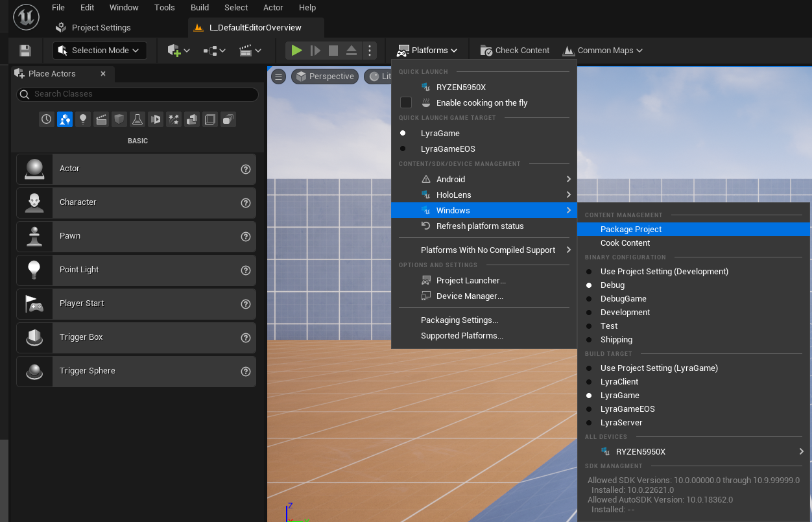Click the Search Classes input field

pyautogui.click(x=137, y=94)
